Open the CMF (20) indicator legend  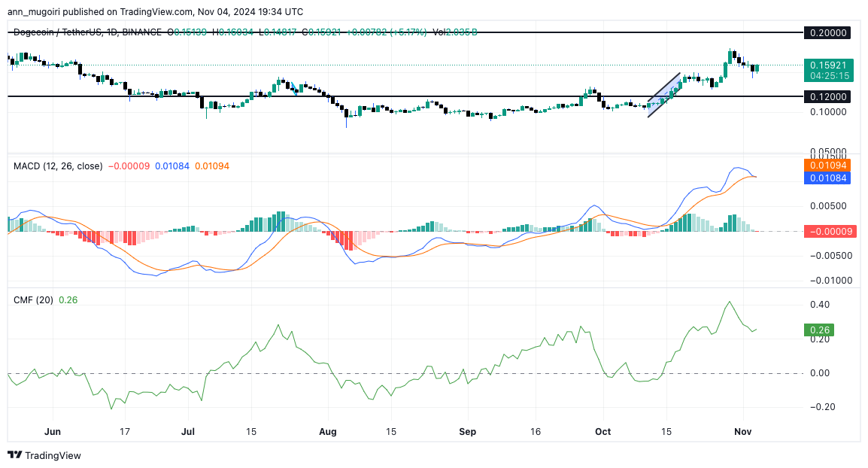(x=33, y=299)
